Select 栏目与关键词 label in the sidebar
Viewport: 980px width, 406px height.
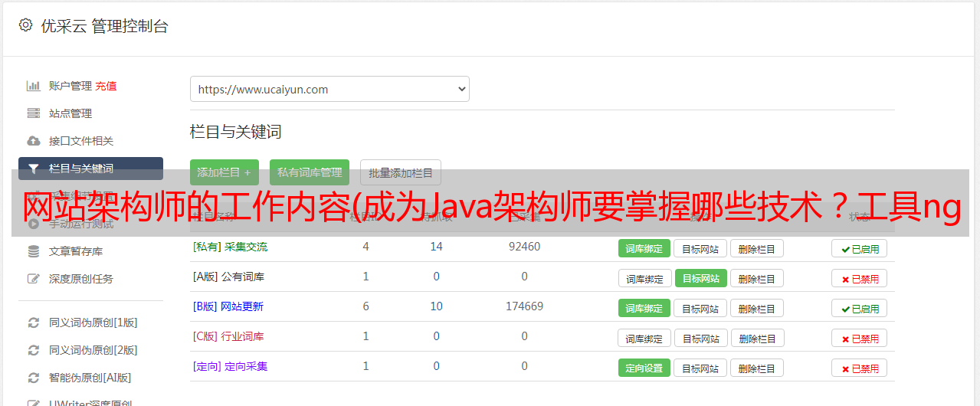[x=81, y=169]
